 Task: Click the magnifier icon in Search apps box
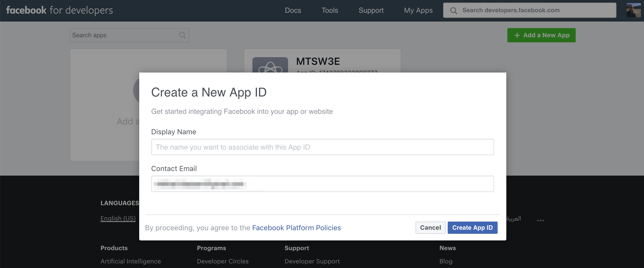pos(182,35)
